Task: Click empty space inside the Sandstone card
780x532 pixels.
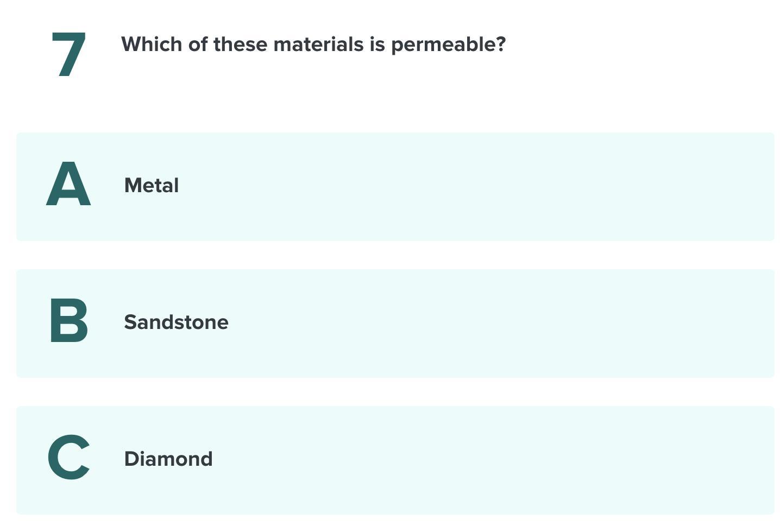Action: [489, 323]
